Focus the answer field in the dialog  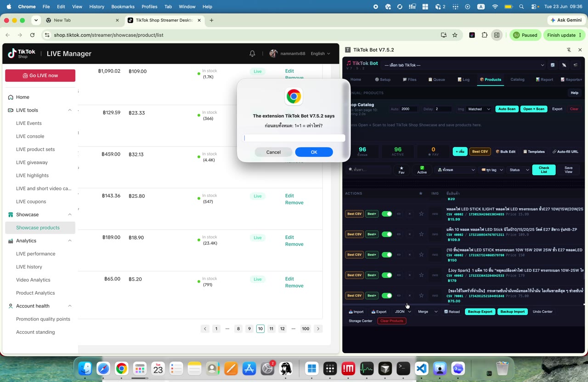[x=294, y=138]
